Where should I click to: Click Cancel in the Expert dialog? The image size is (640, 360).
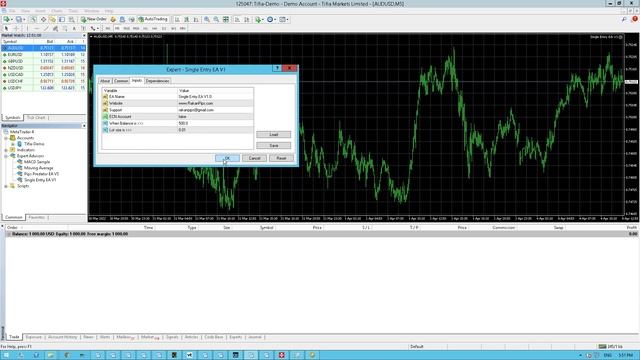254,158
